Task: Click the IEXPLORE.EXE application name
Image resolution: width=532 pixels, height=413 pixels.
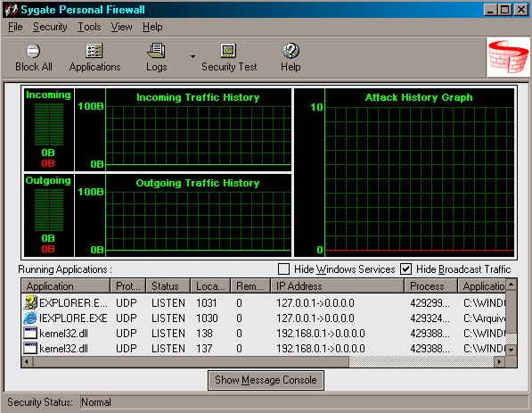Action: coord(73,318)
